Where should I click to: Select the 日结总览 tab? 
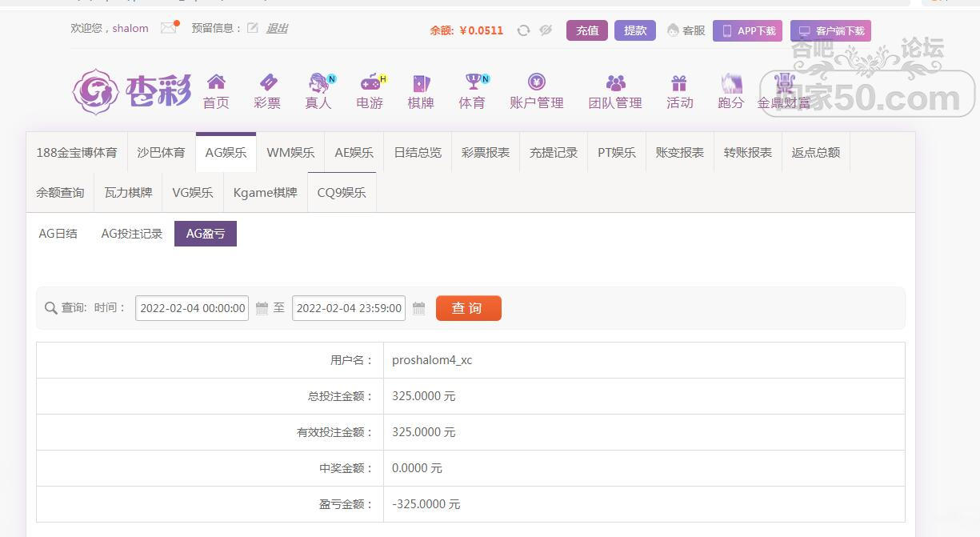[418, 152]
